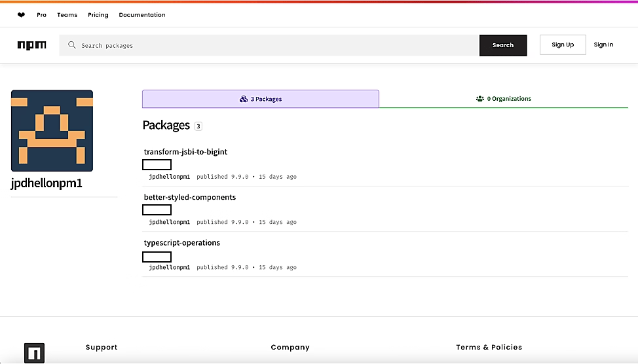This screenshot has height=364, width=638.
Task: Click jpdhellonpm1 under better-styled-components
Action: [169, 222]
